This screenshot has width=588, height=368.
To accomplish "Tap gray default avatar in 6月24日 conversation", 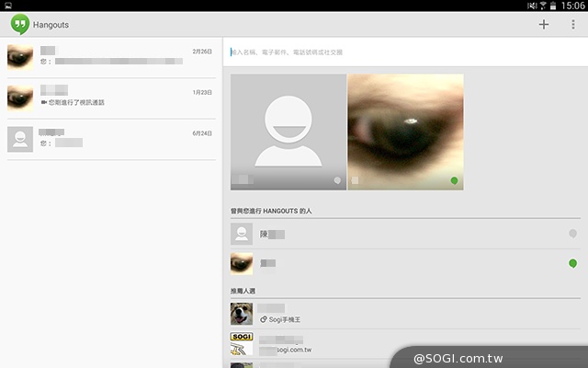I will pos(21,138).
